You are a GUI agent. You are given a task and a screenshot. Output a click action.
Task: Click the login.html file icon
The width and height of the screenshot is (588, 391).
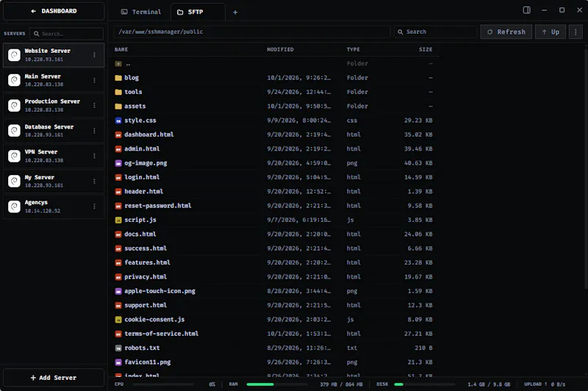(118, 177)
